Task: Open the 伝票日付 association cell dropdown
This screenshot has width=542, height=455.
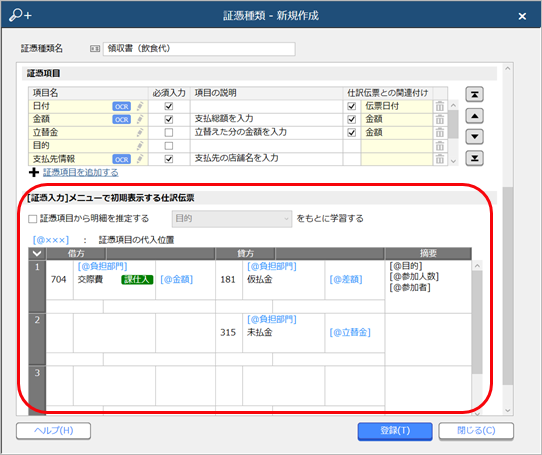Action: click(396, 106)
